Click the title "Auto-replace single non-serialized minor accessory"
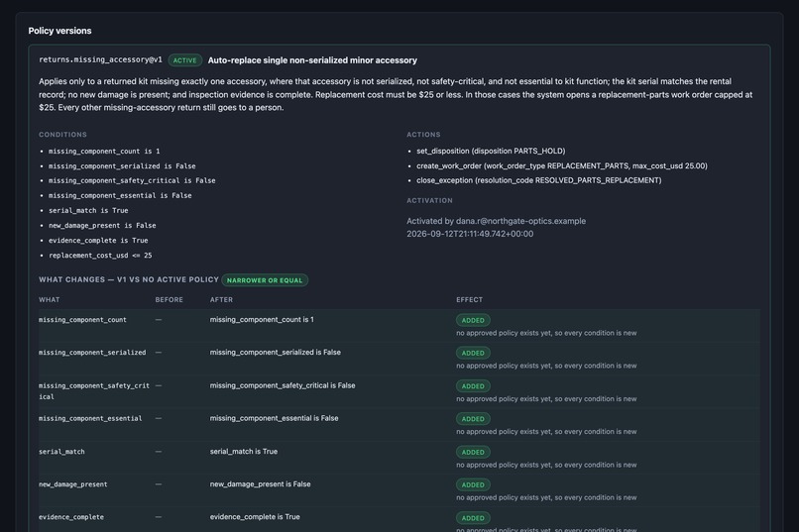The image size is (799, 532). pos(312,60)
